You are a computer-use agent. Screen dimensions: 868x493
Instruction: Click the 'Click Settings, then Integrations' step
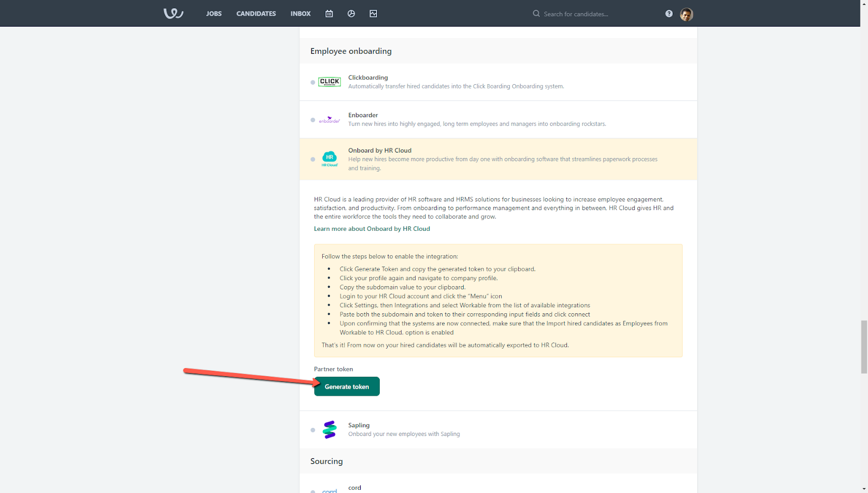point(465,305)
